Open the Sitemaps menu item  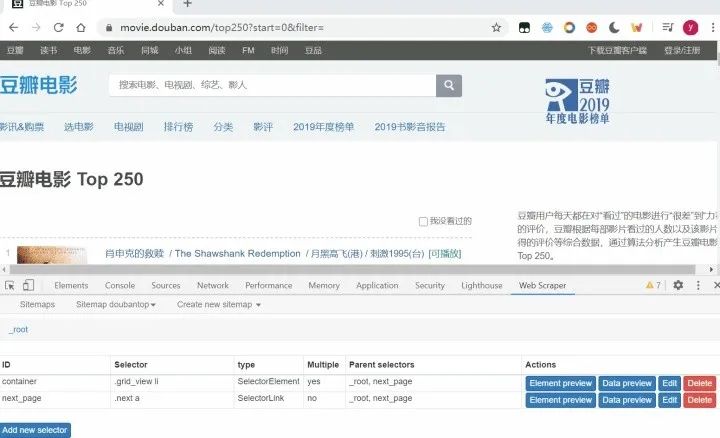37,304
